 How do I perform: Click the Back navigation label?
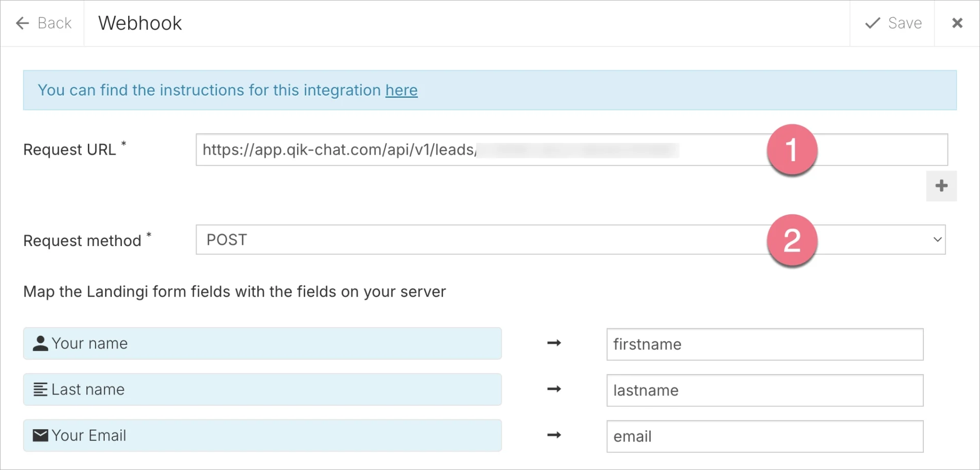[x=54, y=23]
